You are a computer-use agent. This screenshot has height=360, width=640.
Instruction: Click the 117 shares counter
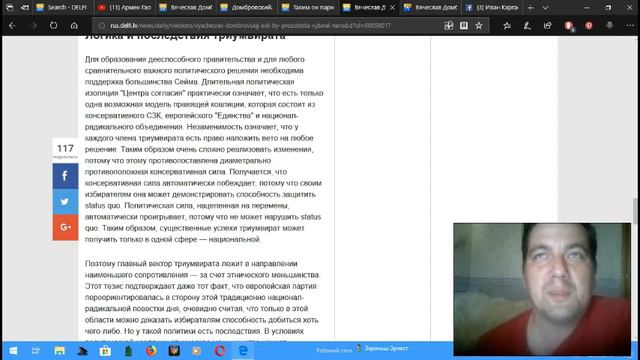(65, 151)
